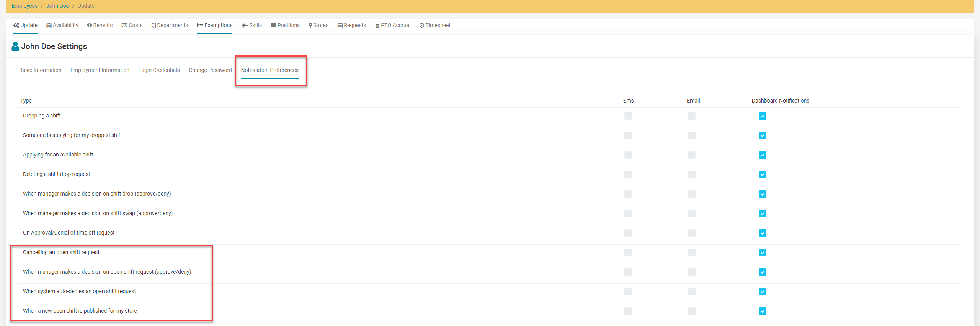Open the Change Password tab
Image resolution: width=980 pixels, height=326 pixels.
[x=210, y=70]
